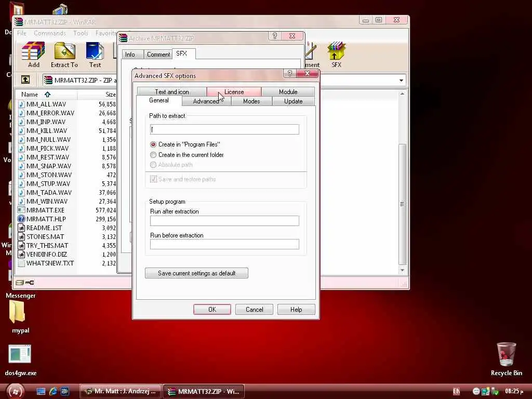
Task: Switch to the Modes tab
Action: coord(251,101)
